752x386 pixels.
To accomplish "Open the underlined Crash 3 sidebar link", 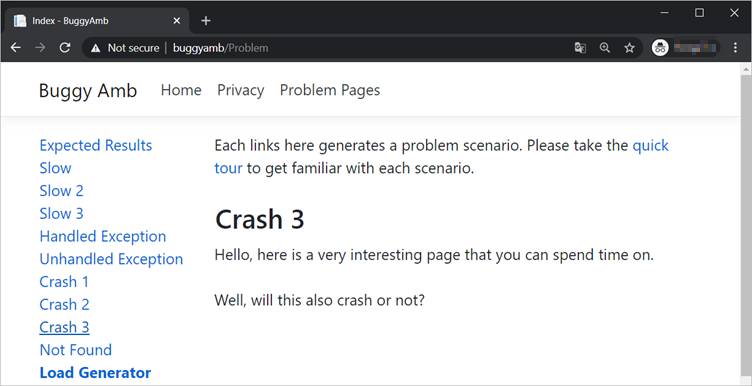I will tap(64, 327).
